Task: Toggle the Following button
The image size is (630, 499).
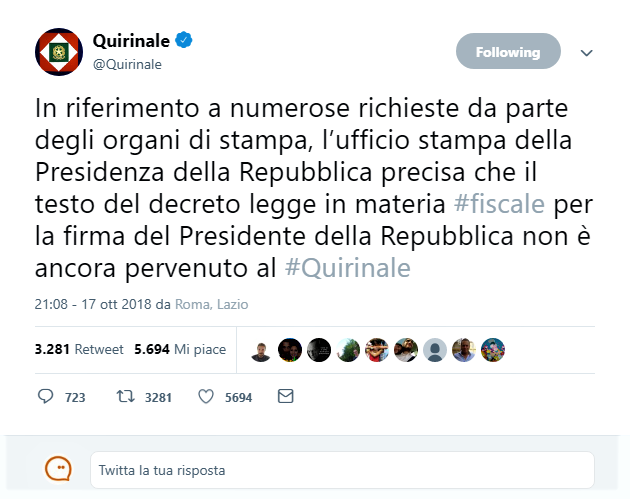Action: coord(507,52)
